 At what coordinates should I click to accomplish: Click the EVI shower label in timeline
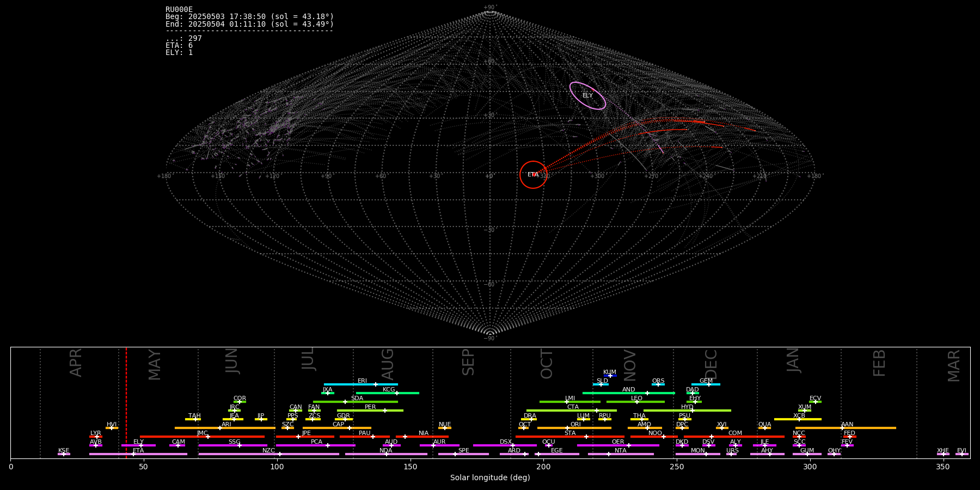click(x=961, y=450)
